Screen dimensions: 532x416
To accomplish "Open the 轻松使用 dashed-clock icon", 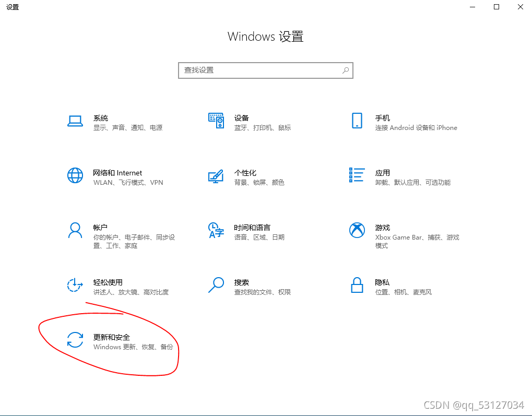I will (x=75, y=285).
